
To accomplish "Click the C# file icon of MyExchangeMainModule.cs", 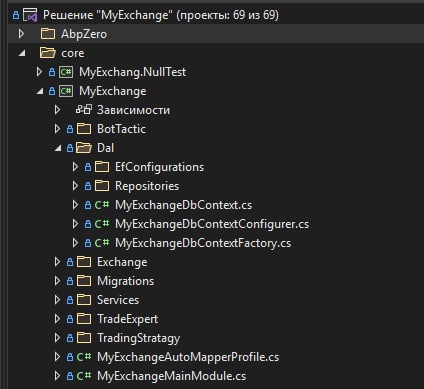I will click(x=84, y=376).
